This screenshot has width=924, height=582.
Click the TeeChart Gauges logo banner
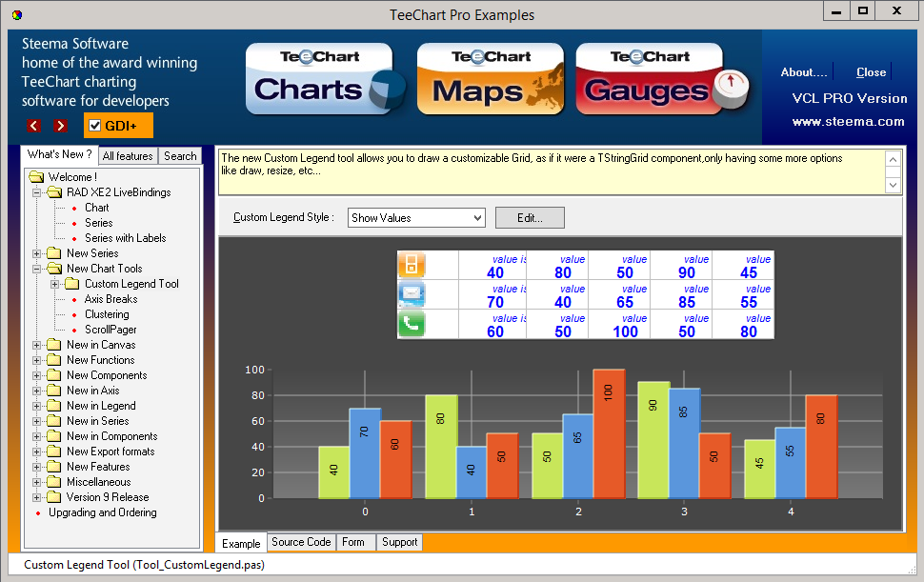pos(662,79)
